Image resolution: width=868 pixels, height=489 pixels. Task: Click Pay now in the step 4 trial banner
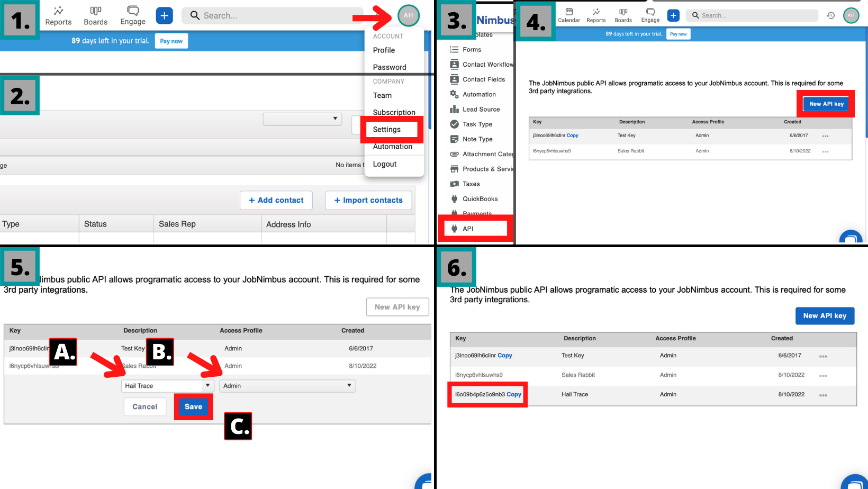679,34
